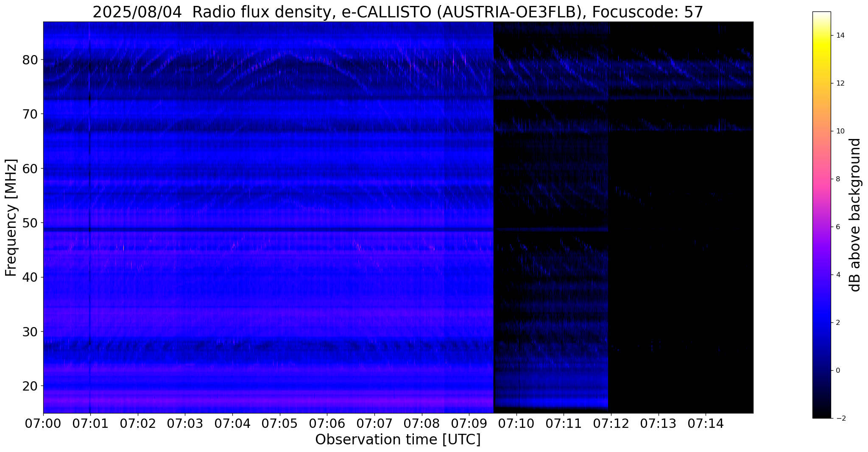Click the 07:01 time tick label

coord(90,423)
